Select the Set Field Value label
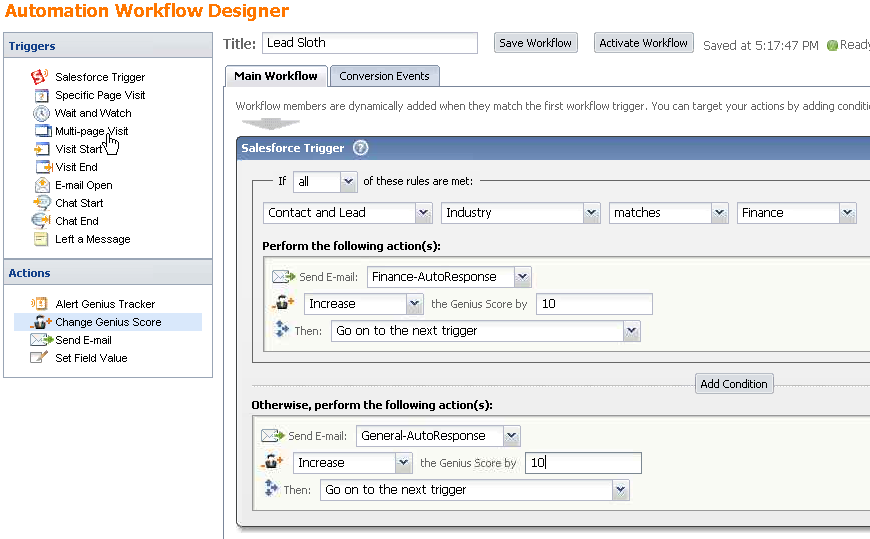 (x=92, y=358)
